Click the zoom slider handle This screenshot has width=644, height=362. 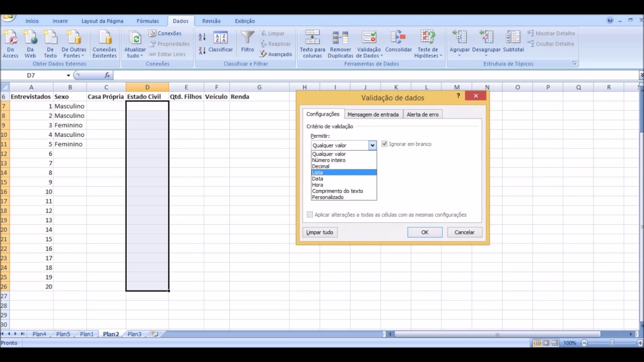click(611, 343)
